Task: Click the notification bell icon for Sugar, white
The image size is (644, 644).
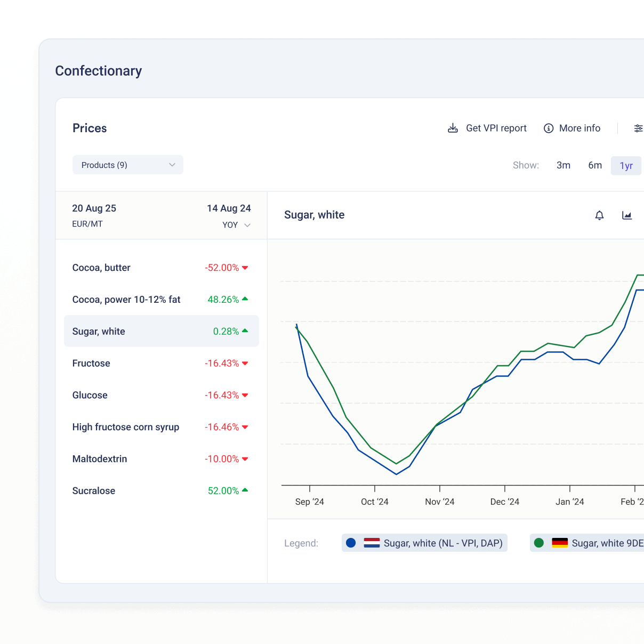Action: pyautogui.click(x=599, y=215)
